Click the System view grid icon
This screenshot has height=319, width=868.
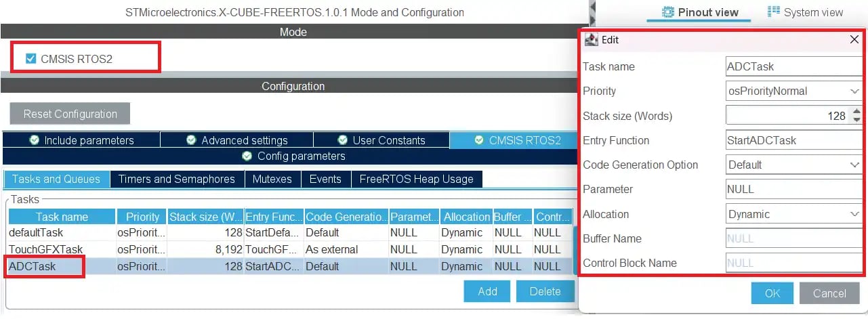point(773,12)
